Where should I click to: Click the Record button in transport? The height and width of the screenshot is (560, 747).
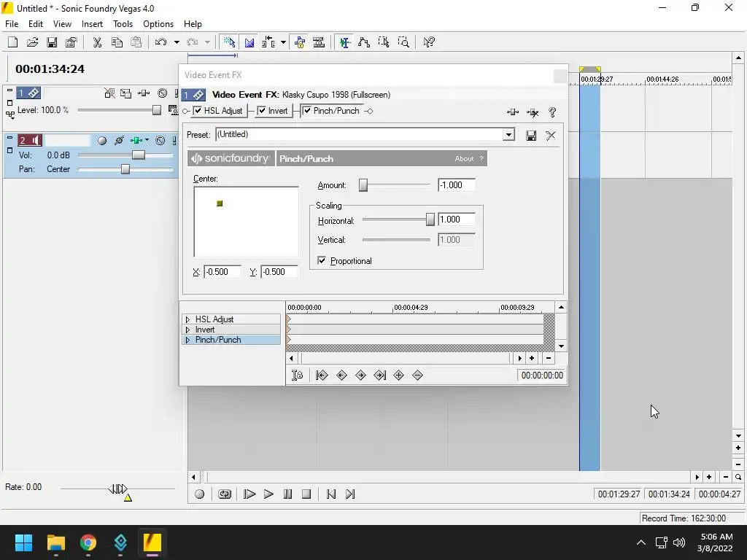tap(200, 494)
